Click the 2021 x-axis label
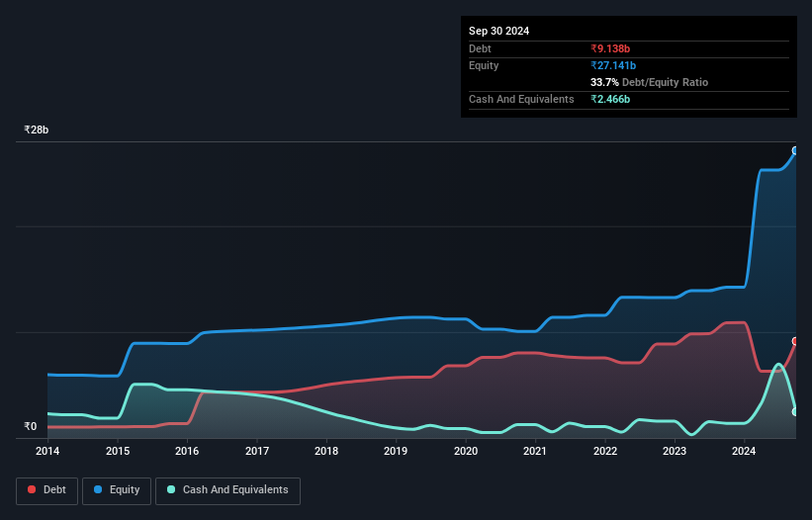 pos(535,451)
